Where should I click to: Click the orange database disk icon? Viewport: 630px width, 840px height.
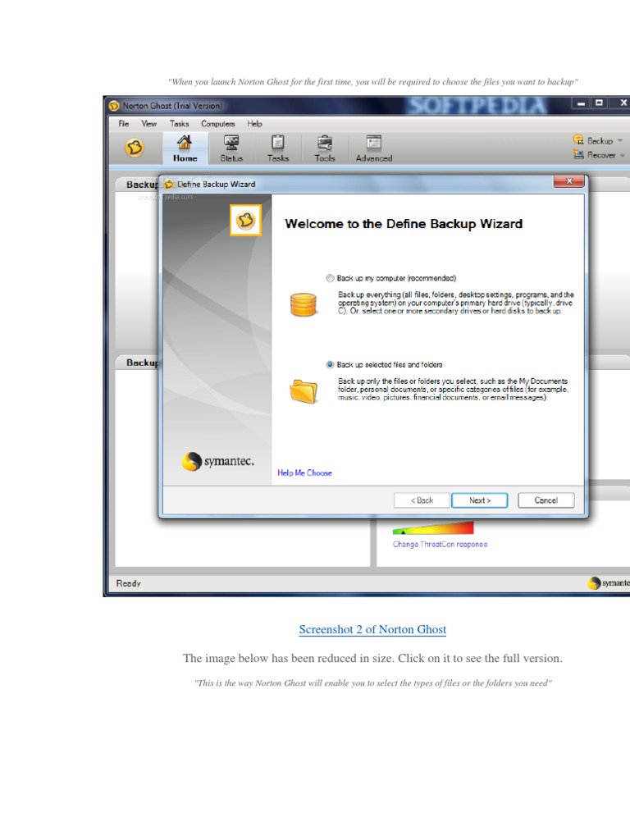coord(304,304)
